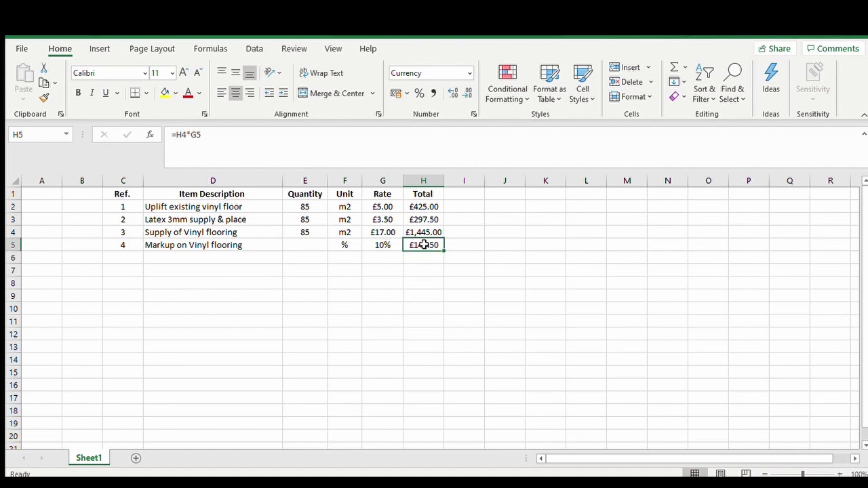Open Sort & Filter dropdown
Viewport: 868px width, 488px height.
click(x=705, y=84)
